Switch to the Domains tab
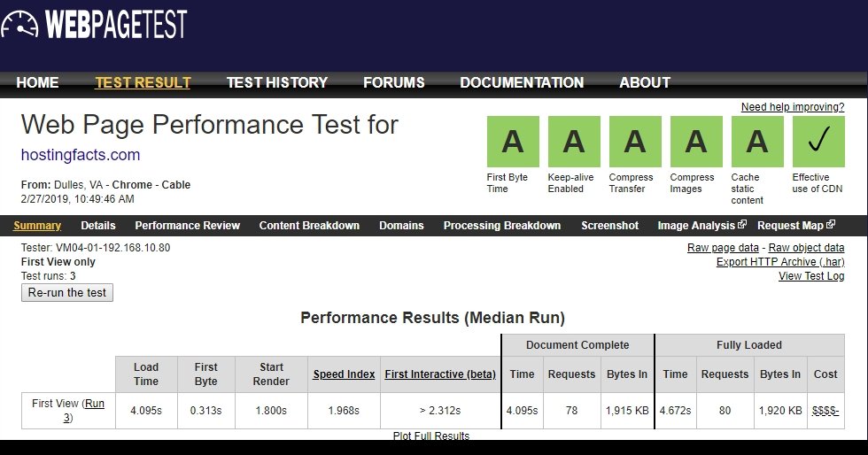Screen dimensions: 868x455 [401, 225]
